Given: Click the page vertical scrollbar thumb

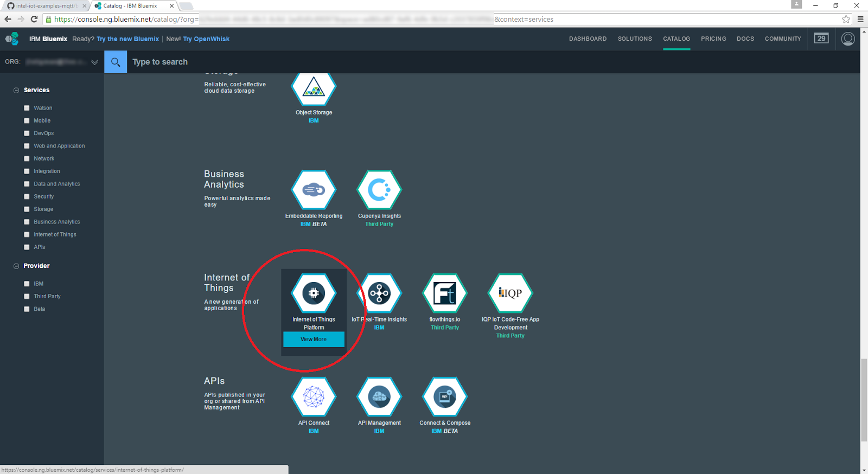Looking at the screenshot, I should [x=864, y=400].
